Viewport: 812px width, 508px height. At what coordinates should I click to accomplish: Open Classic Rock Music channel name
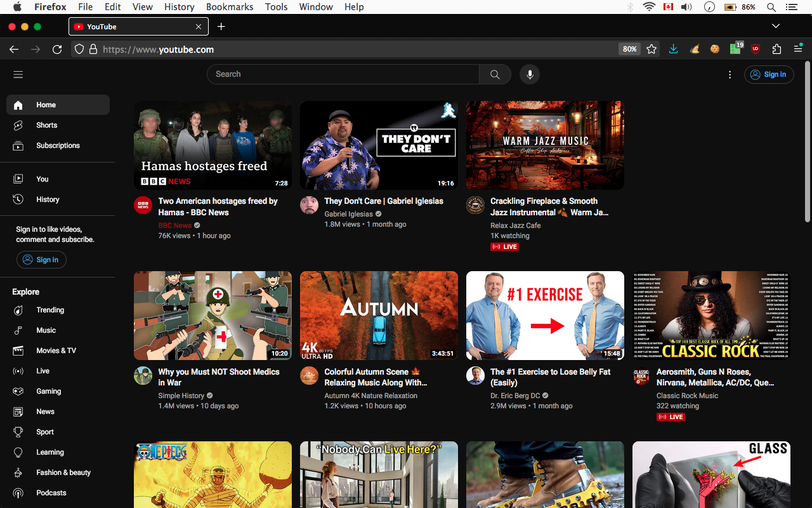point(687,396)
